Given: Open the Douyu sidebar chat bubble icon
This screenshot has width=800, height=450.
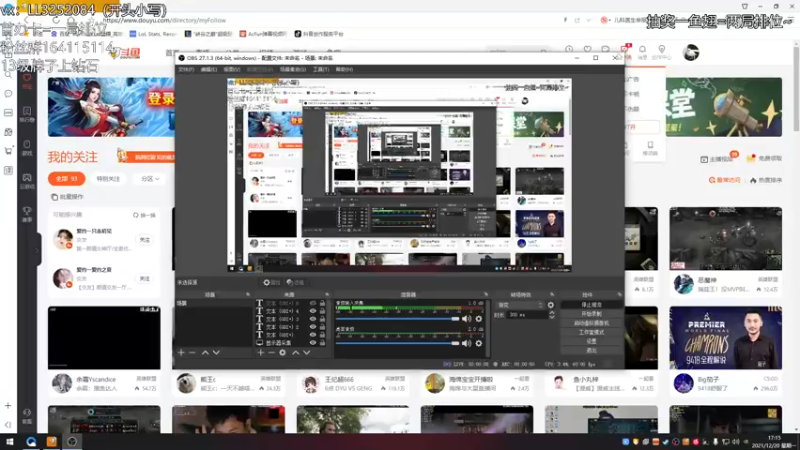Looking at the screenshot, I should pyautogui.click(x=8, y=94).
